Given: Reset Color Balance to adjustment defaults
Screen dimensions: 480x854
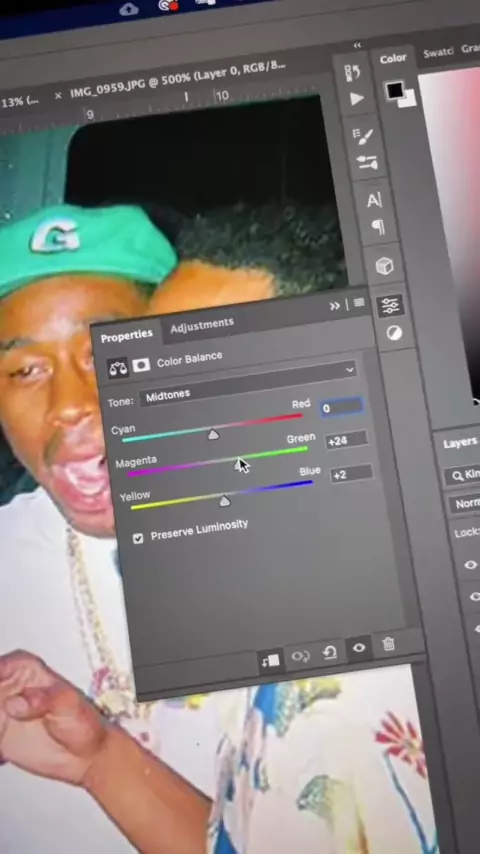Looking at the screenshot, I should coord(330,652).
